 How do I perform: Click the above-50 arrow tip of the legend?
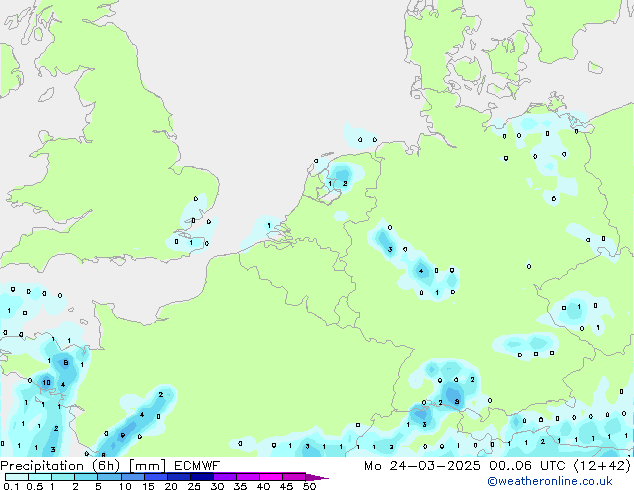(317, 477)
